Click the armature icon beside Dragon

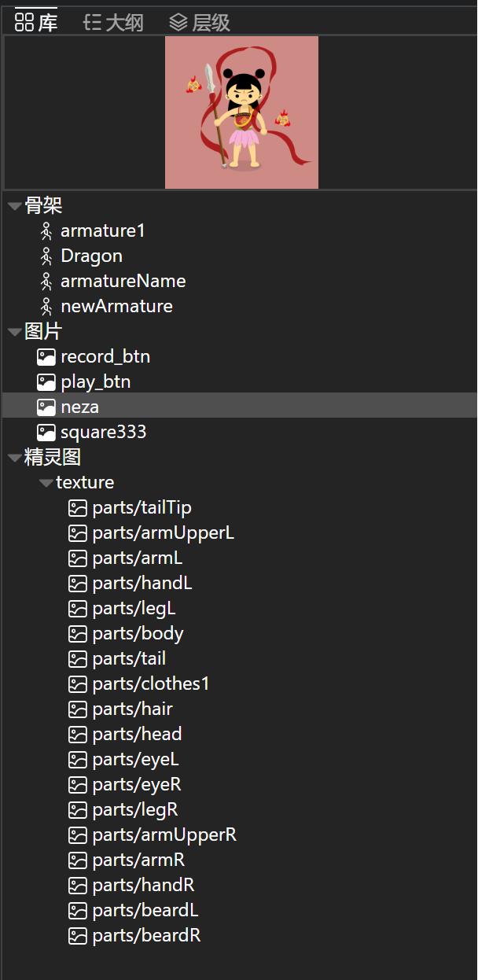tap(46, 256)
